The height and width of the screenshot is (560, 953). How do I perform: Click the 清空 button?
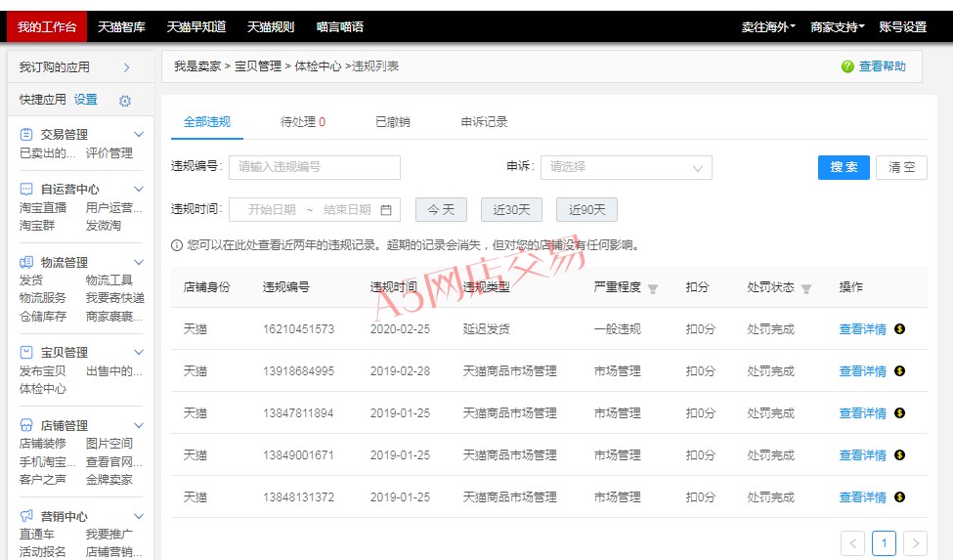pyautogui.click(x=901, y=167)
